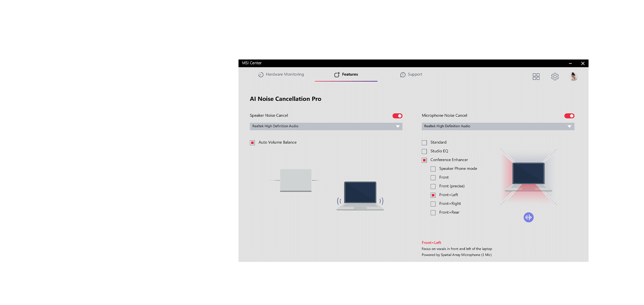Image resolution: width=644 pixels, height=305 pixels.
Task: Open settings gear icon
Action: click(555, 77)
